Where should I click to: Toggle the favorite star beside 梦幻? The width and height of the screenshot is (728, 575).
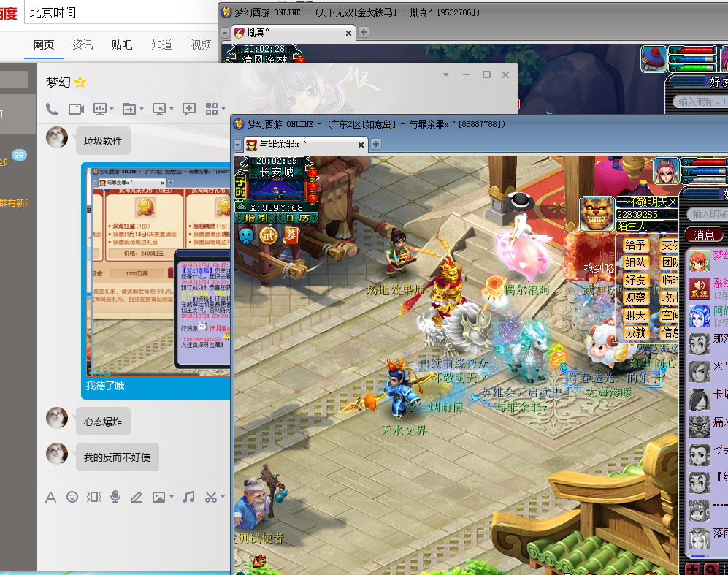point(80,83)
